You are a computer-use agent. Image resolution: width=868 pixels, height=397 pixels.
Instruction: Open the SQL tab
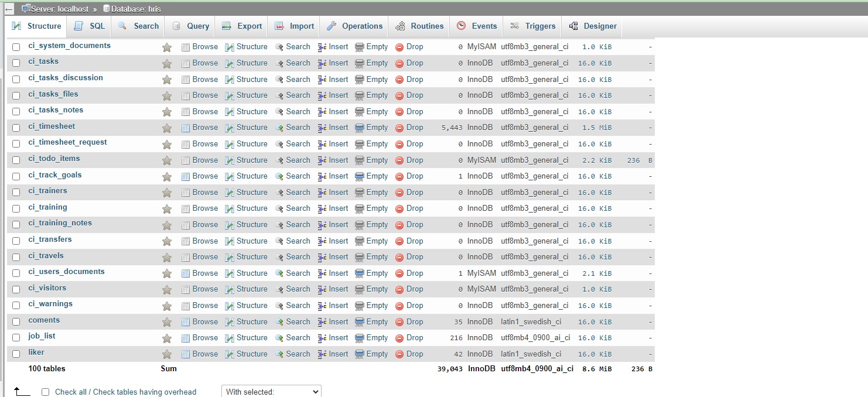(x=90, y=26)
